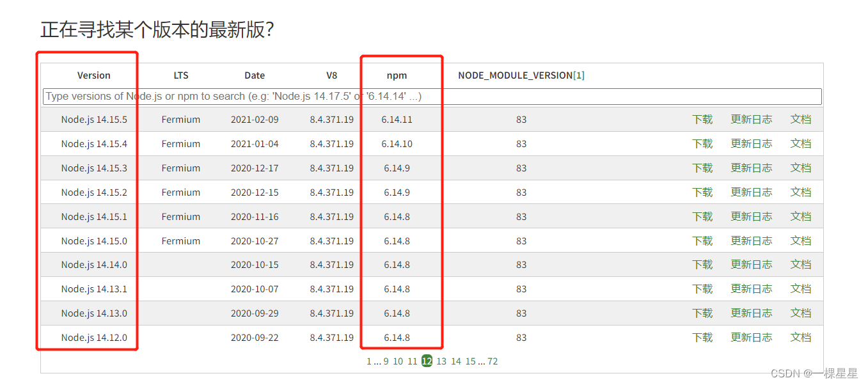
Task: Open docs link for Node.js 14.15.2
Action: pyautogui.click(x=801, y=192)
